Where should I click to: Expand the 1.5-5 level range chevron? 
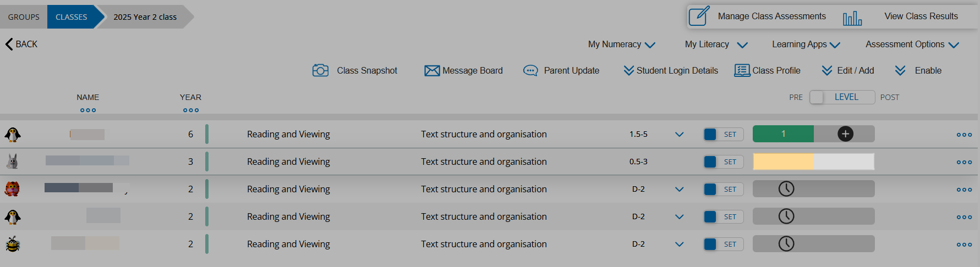(x=680, y=134)
